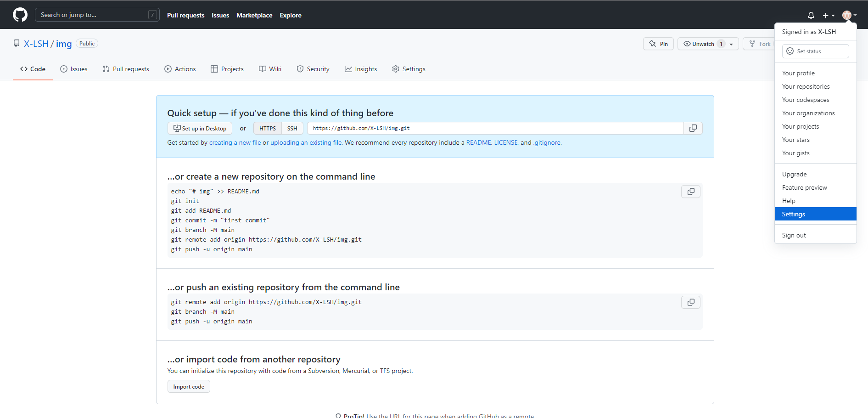
Task: Click the repository icon beside X-LSH
Action: coord(17,44)
